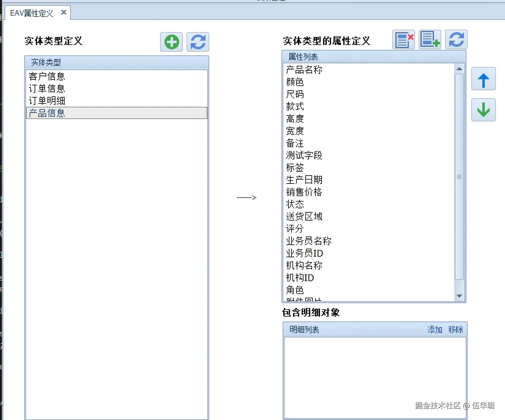Click attribute list scrollbar down arrow
The image size is (505, 420).
click(x=459, y=296)
